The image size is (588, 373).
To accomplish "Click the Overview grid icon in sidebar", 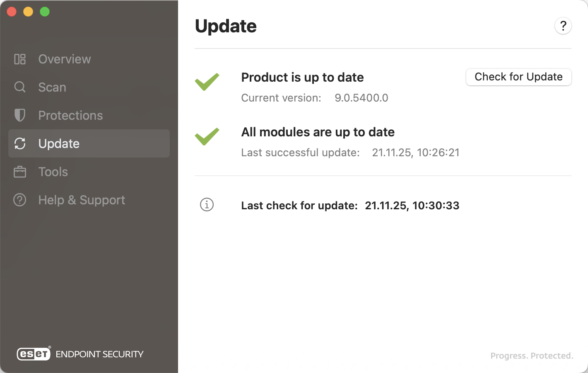I will point(20,59).
